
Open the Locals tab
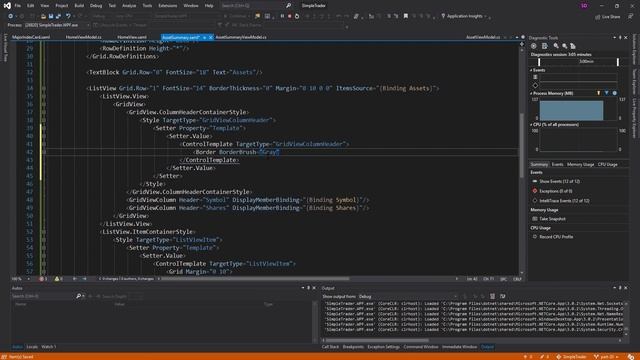point(32,347)
